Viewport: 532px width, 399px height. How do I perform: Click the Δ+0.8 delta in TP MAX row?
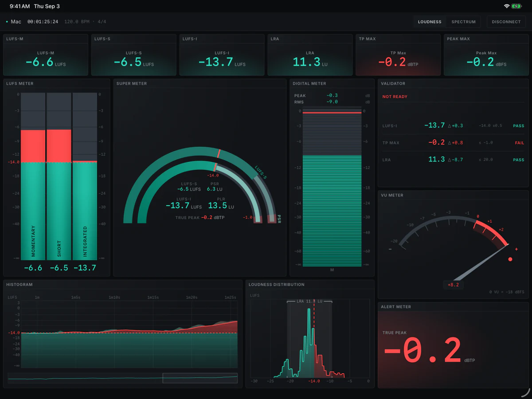tap(455, 143)
